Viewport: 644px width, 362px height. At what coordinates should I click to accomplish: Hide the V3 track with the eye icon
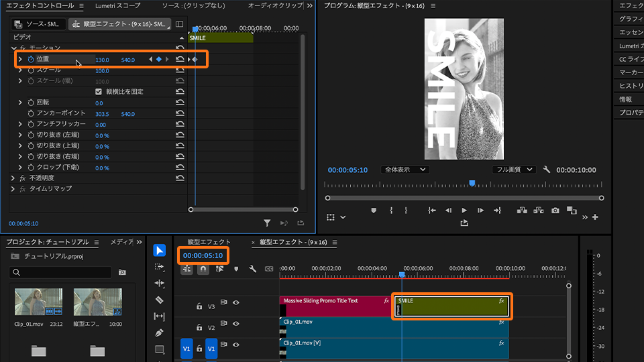236,303
